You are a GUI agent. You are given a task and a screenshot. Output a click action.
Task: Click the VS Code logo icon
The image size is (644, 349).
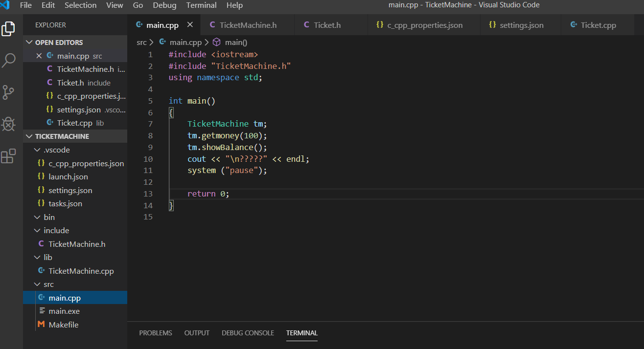point(5,5)
